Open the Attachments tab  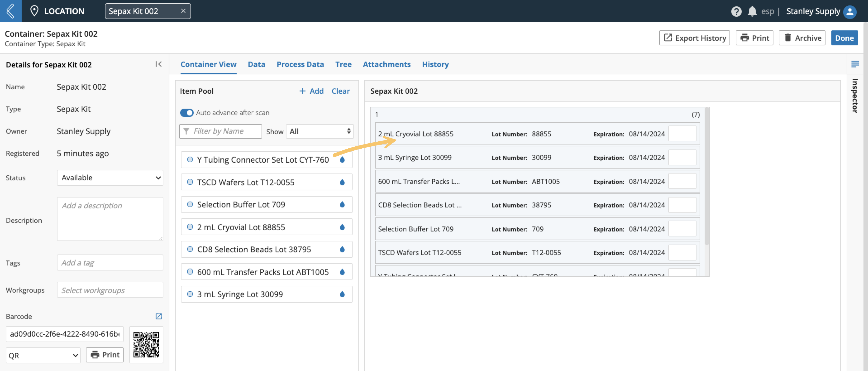click(x=386, y=64)
